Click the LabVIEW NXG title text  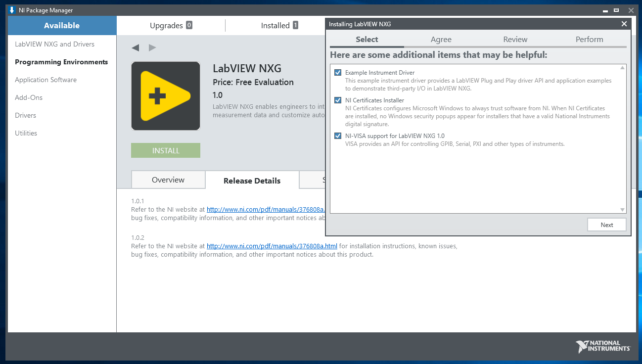[x=247, y=68]
